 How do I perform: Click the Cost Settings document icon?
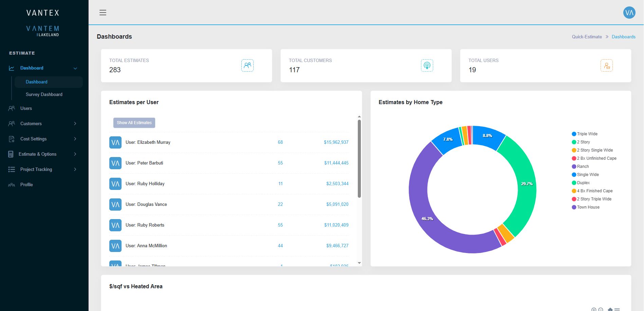point(12,139)
